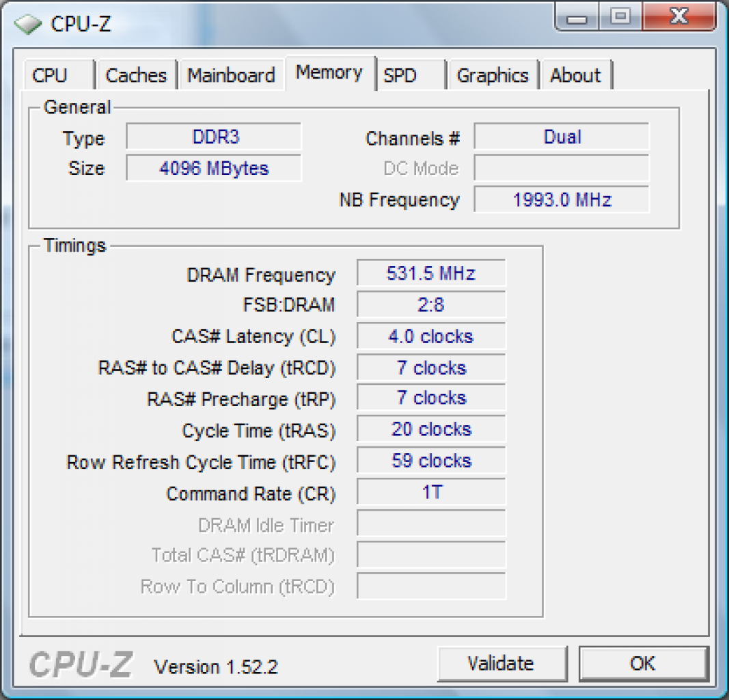Select the Mainboard tab
The width and height of the screenshot is (729, 700).
(x=231, y=75)
